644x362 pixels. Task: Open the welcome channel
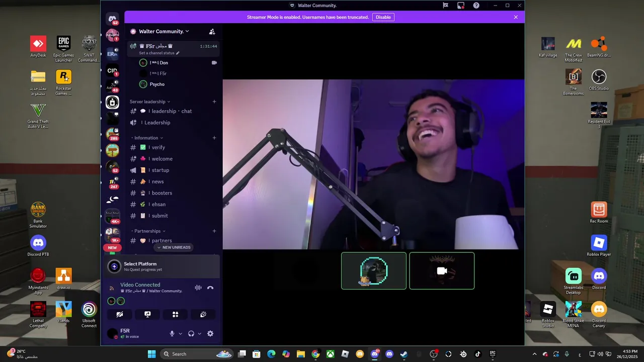point(173,159)
